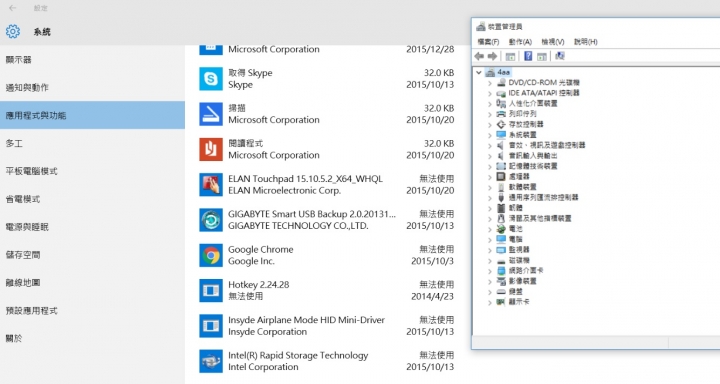The width and height of the screenshot is (720, 384).
Task: Click the back arrow in Settings
Action: coord(13,8)
